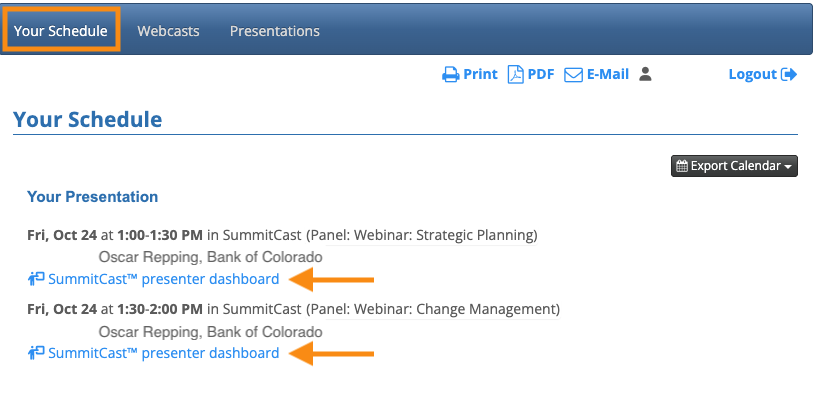Screen dimensions: 813x410
Task: Click the logout arrow icon
Action: tap(790, 75)
